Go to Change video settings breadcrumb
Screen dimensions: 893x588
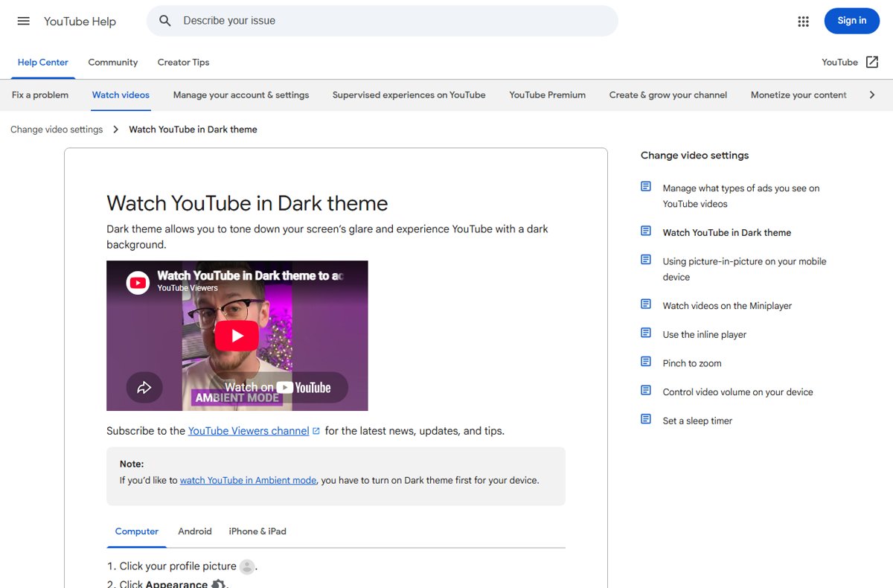tap(57, 130)
